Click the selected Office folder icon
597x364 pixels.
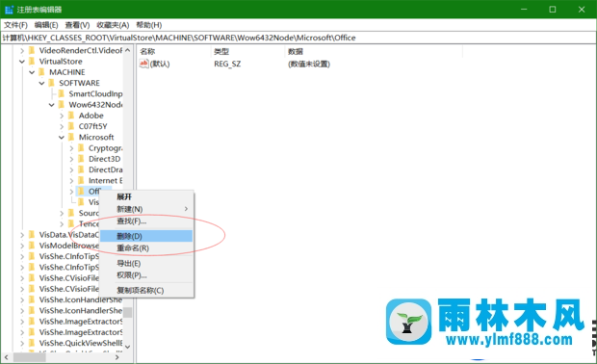81,191
